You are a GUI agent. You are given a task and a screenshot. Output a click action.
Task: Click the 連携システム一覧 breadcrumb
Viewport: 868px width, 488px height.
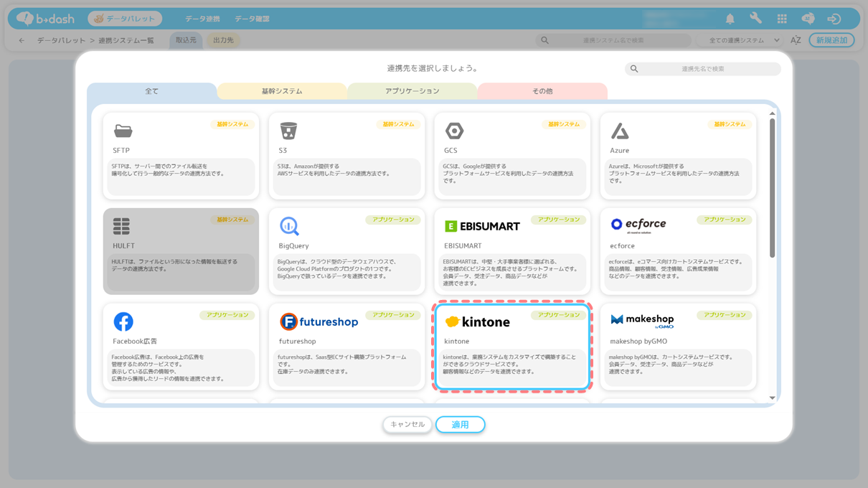pos(126,40)
